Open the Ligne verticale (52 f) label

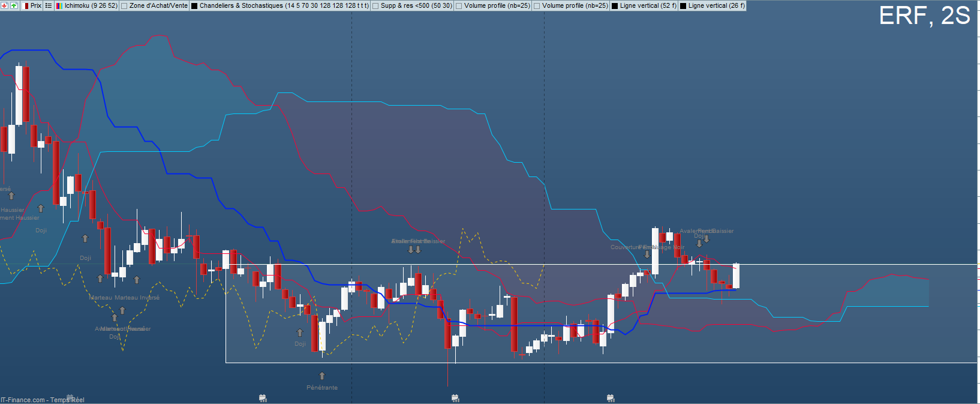648,5
